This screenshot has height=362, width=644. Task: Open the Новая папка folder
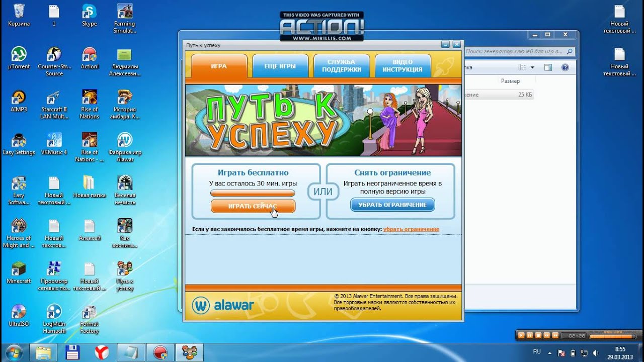coord(89,187)
